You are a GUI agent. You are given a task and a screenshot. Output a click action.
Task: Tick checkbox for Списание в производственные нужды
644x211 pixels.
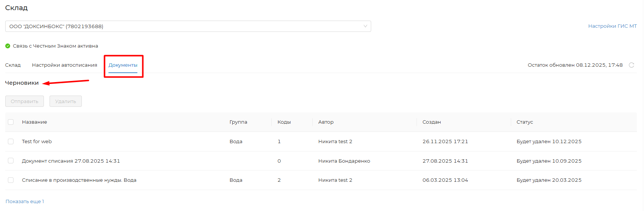[x=11, y=180]
